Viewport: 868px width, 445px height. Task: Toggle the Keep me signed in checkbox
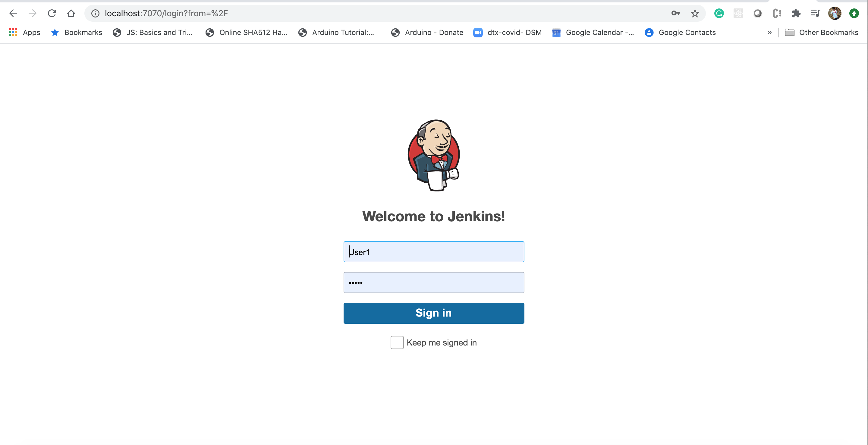coord(397,342)
